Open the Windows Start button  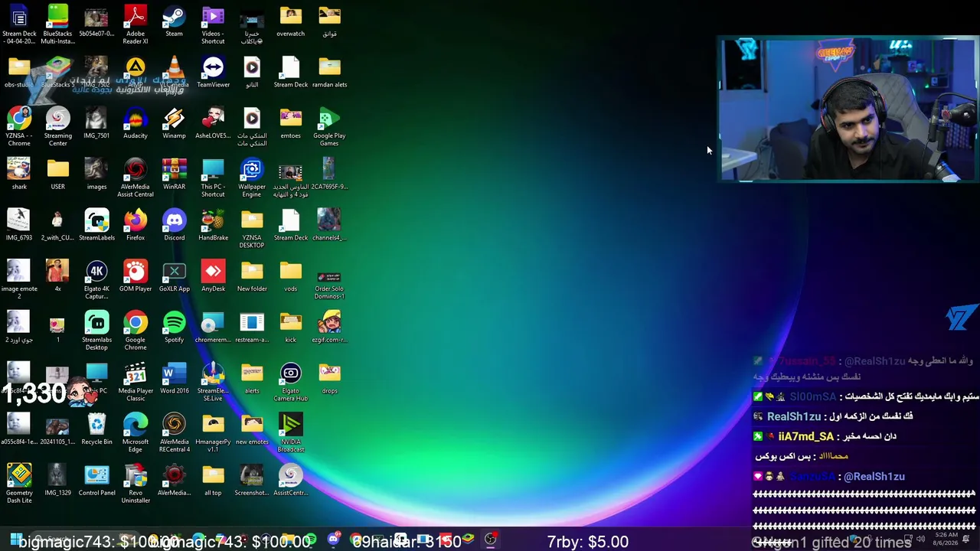coord(15,540)
